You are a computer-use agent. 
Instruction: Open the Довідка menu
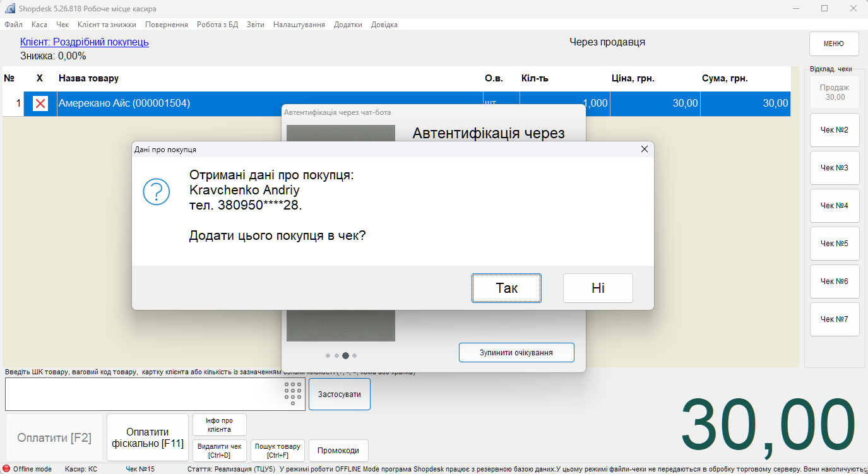(x=384, y=25)
